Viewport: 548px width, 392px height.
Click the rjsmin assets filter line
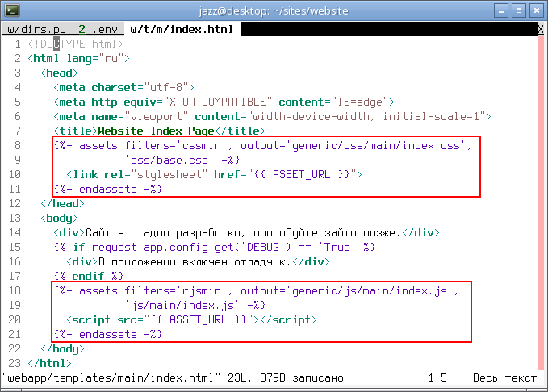[x=256, y=291]
